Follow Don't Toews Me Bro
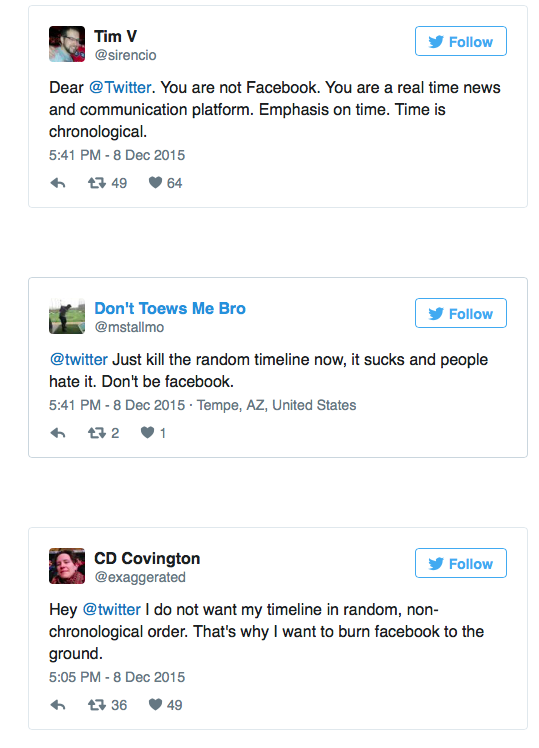Screen dimensions: 539x748 (461, 313)
